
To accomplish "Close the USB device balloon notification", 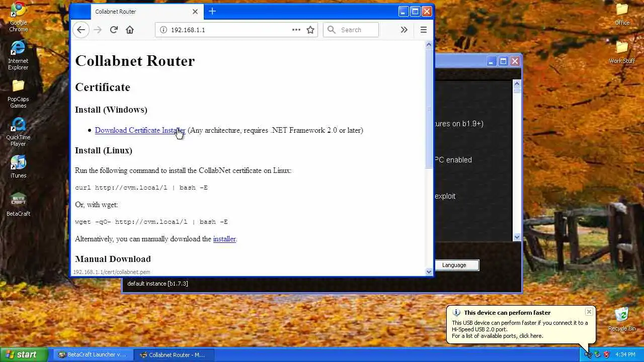I will click(589, 312).
